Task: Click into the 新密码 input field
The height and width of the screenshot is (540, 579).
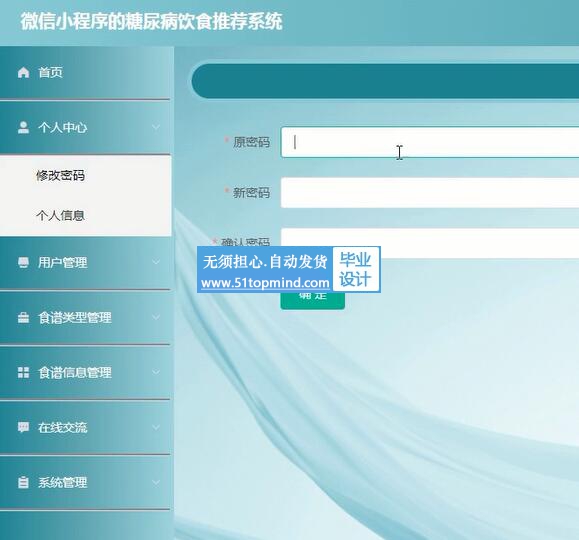Action: 430,193
